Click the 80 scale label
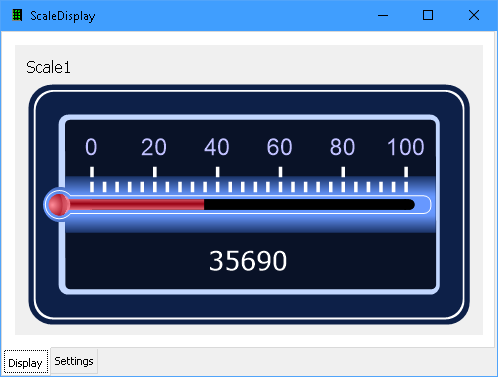498x377 pixels. [342, 147]
